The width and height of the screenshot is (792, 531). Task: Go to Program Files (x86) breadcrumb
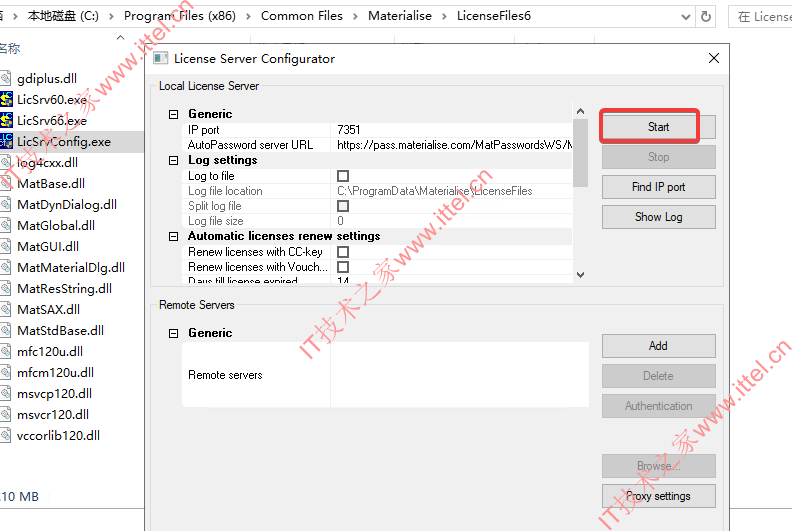tap(180, 16)
